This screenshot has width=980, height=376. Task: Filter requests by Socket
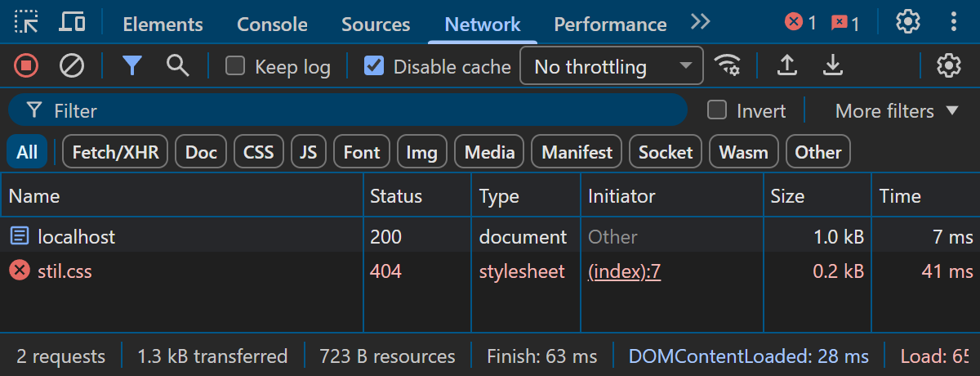pyautogui.click(x=666, y=152)
